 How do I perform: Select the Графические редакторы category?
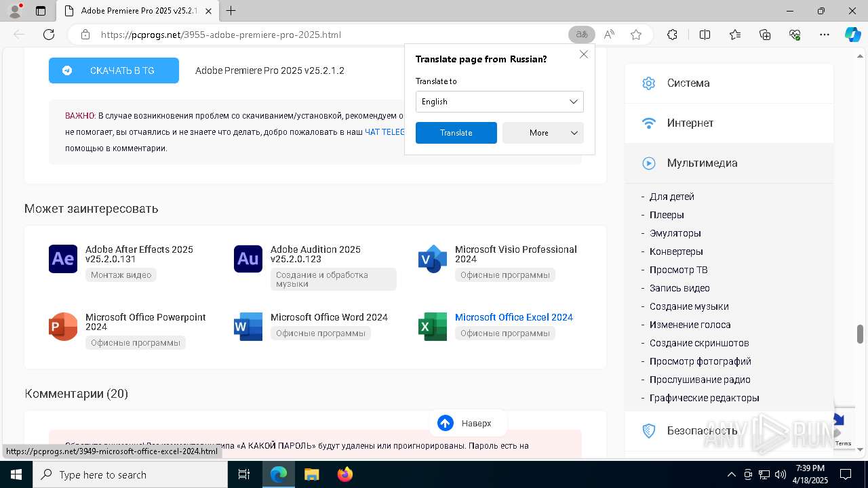point(705,398)
